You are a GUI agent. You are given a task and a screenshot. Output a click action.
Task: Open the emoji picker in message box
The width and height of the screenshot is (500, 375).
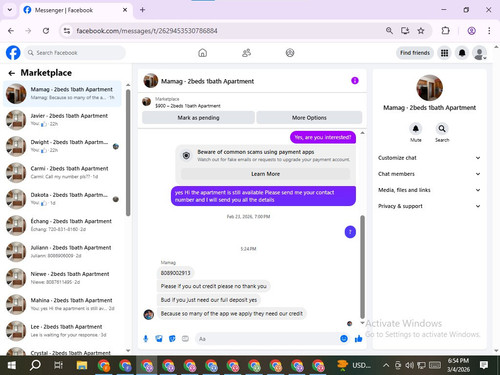click(x=344, y=339)
